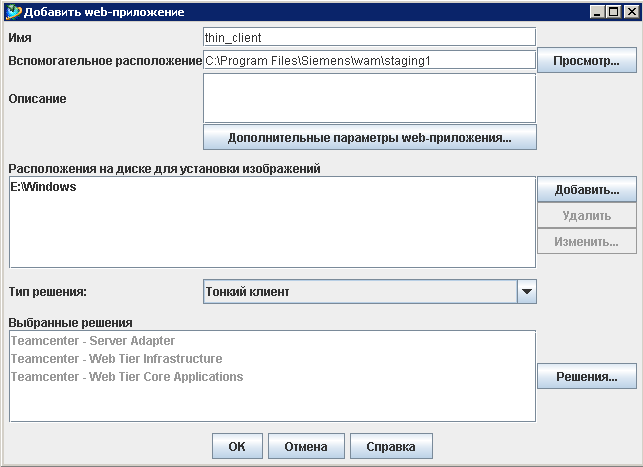Focus the Описание text area

pos(369,98)
